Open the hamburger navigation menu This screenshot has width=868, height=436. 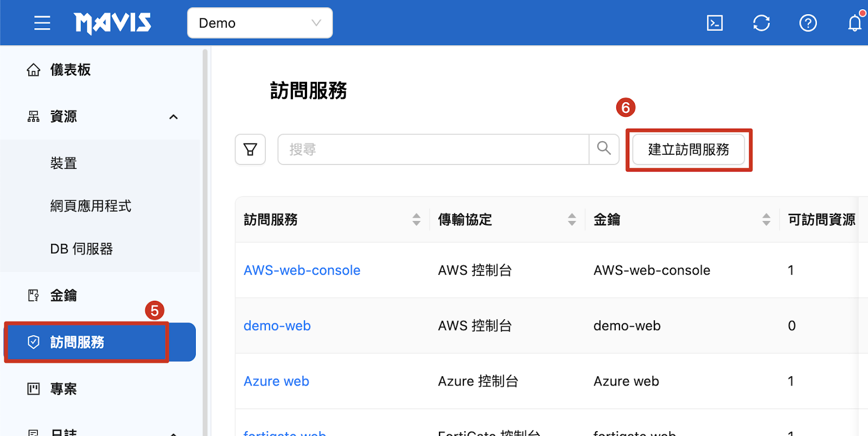pos(42,23)
